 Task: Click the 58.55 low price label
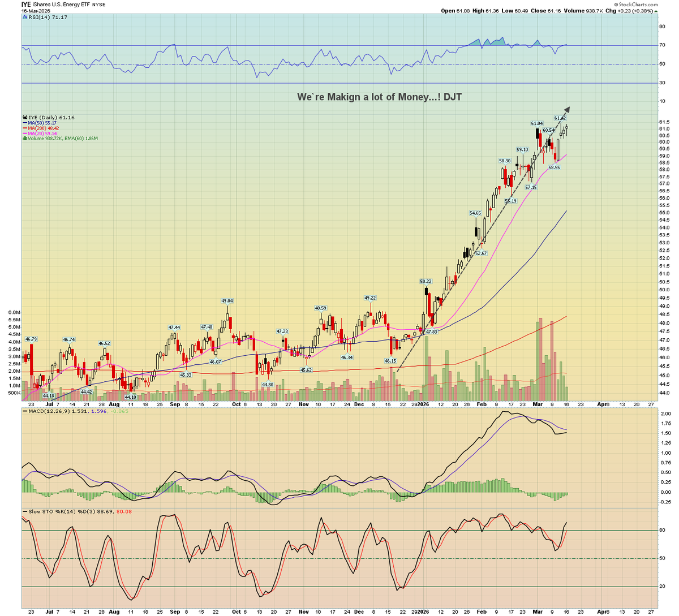(554, 167)
